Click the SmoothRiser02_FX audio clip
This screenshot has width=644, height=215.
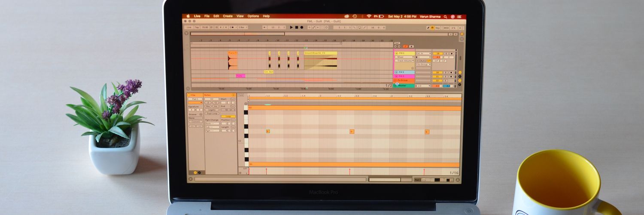pos(320,60)
